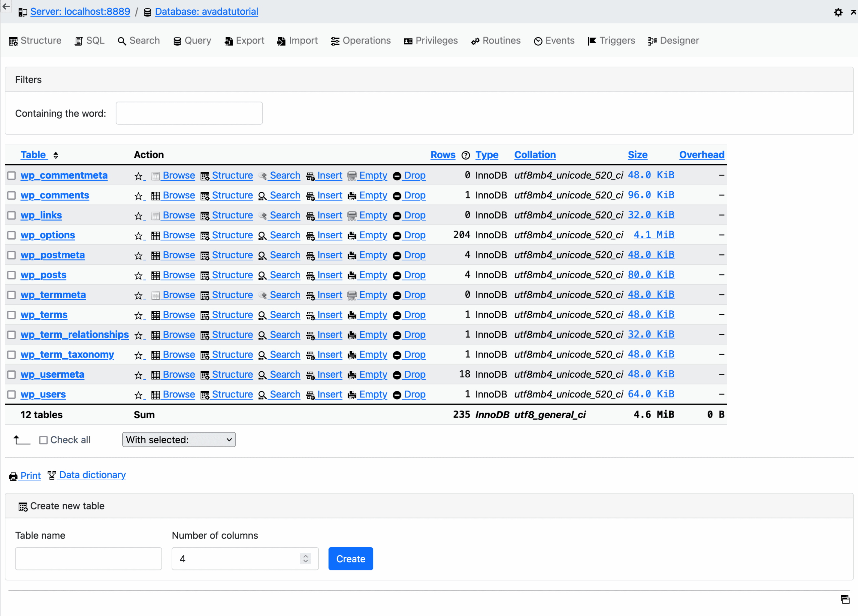Favorite the wp_posts table via its star

coord(138,275)
